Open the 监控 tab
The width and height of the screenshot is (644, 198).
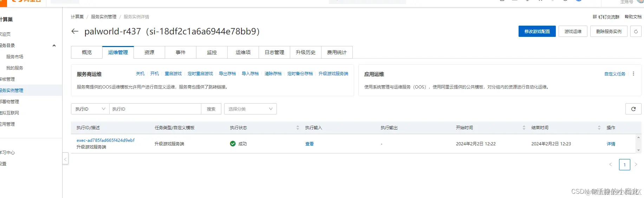(x=212, y=52)
